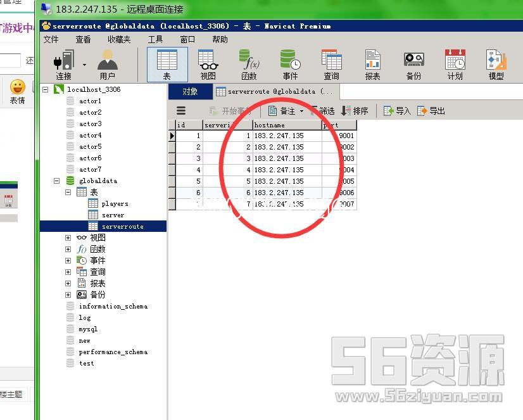The width and height of the screenshot is (523, 420).
Task: Open the 备份 backup toolbar icon
Action: point(413,65)
